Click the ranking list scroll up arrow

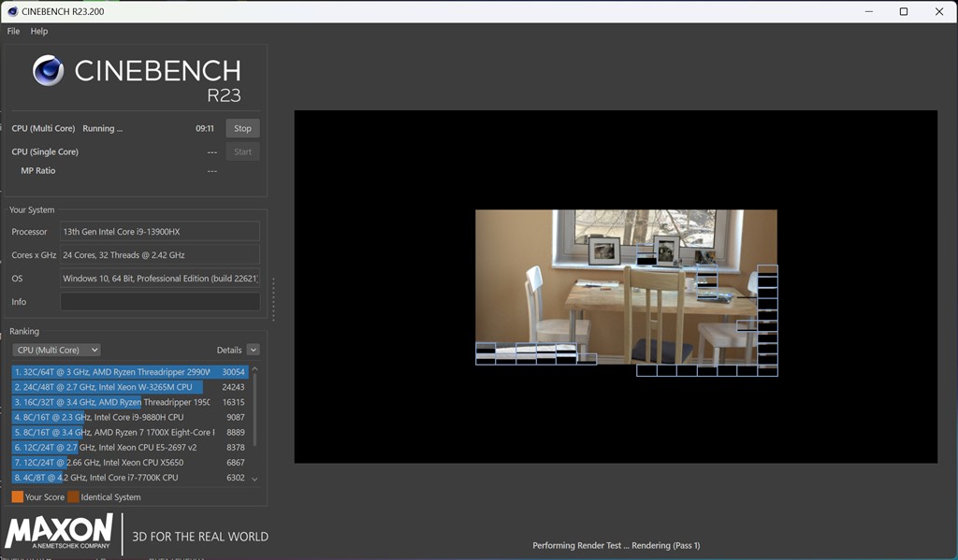tap(254, 370)
